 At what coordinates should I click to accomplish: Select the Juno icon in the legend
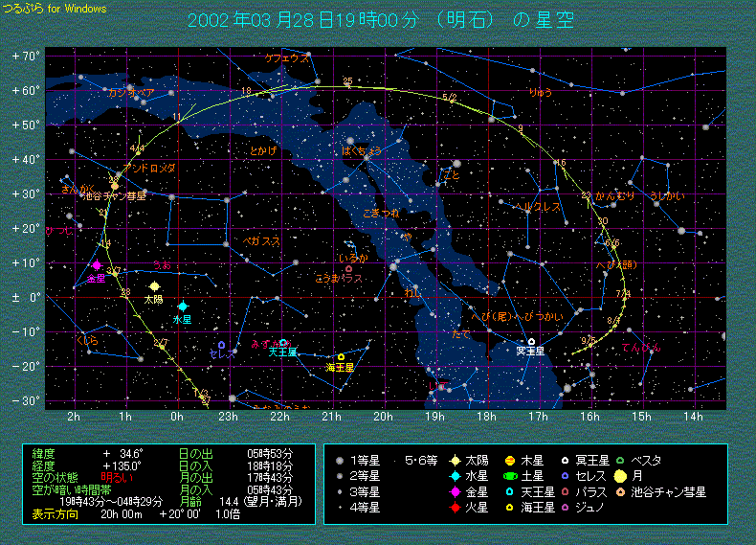pos(566,508)
